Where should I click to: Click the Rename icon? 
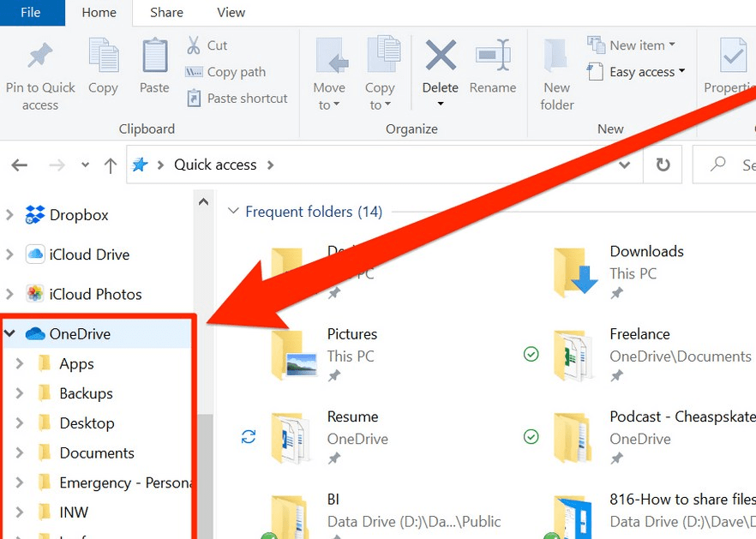click(x=493, y=55)
